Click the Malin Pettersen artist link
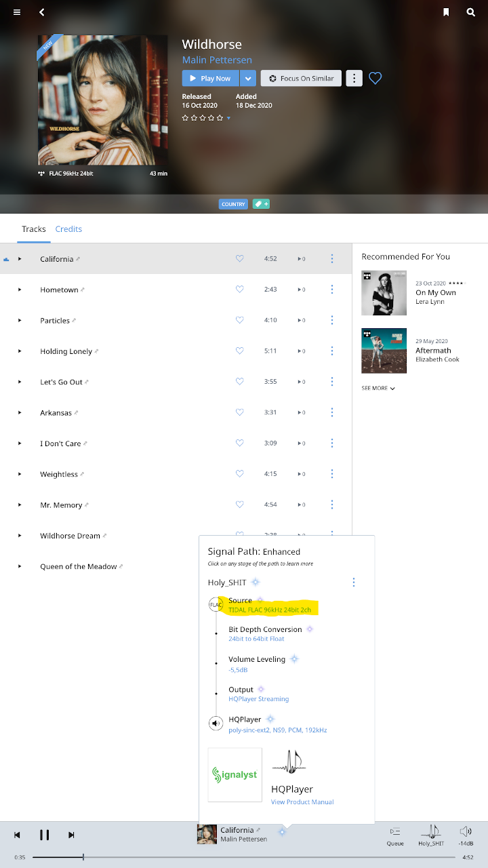 (217, 60)
